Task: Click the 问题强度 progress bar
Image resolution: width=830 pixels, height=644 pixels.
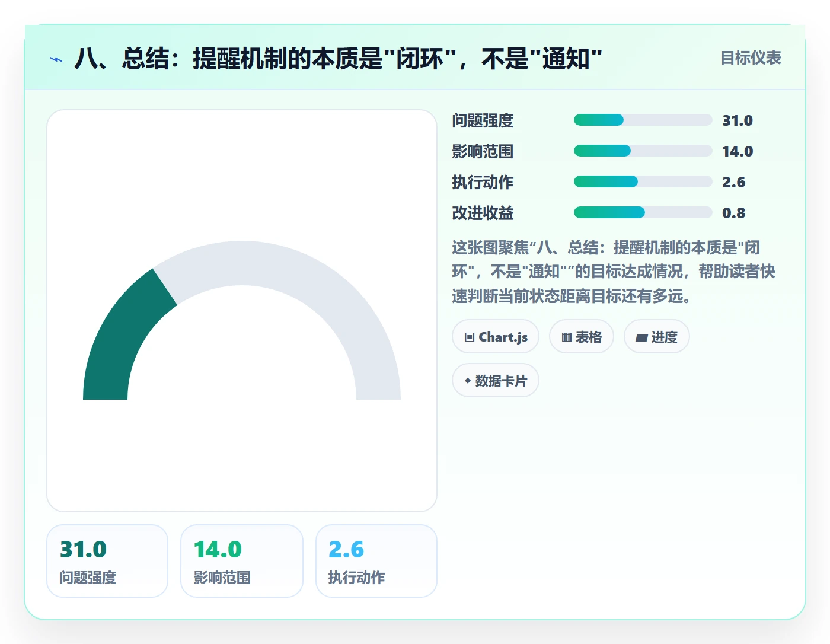Action: click(643, 120)
